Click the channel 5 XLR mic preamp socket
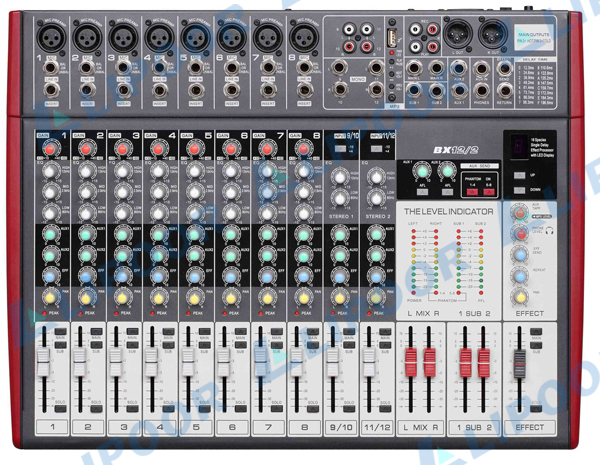Image resolution: width=600 pixels, height=465 pixels. (195, 37)
